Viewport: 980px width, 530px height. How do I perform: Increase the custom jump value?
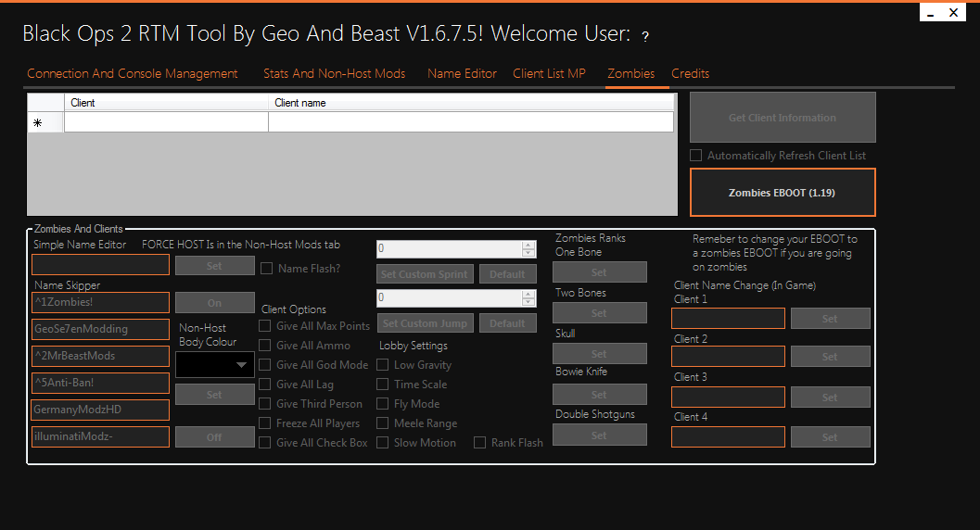tap(528, 294)
